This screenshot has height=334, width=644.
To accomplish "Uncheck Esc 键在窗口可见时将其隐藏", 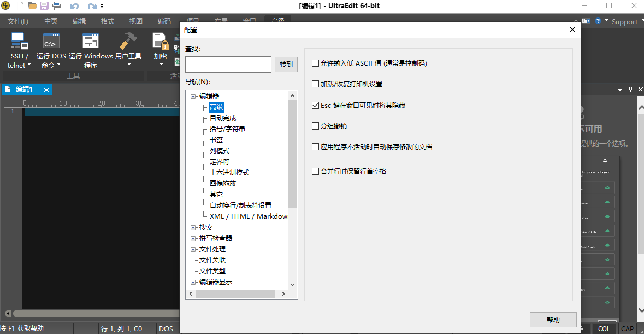I will click(x=315, y=104).
